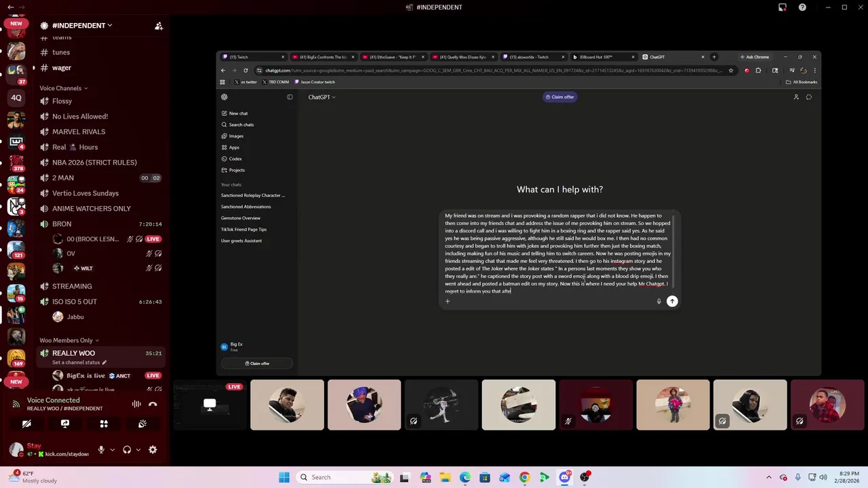Open Discord activities launcher icon

(104, 424)
